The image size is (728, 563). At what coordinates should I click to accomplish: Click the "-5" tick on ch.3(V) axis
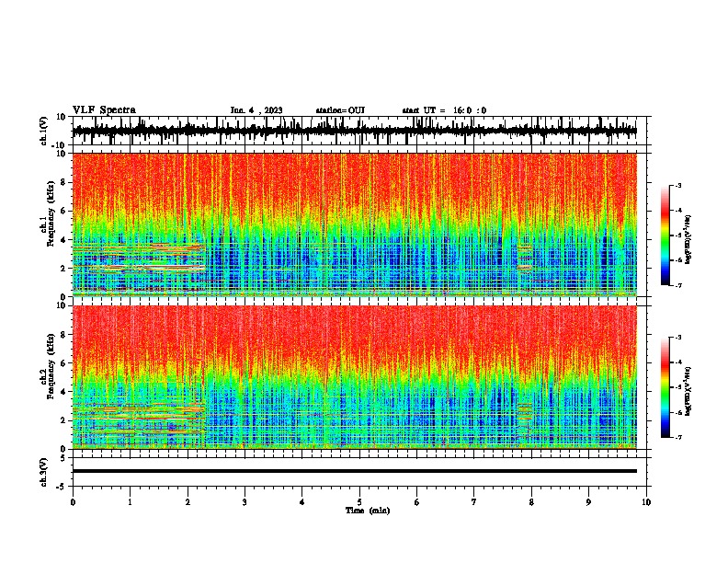point(62,487)
